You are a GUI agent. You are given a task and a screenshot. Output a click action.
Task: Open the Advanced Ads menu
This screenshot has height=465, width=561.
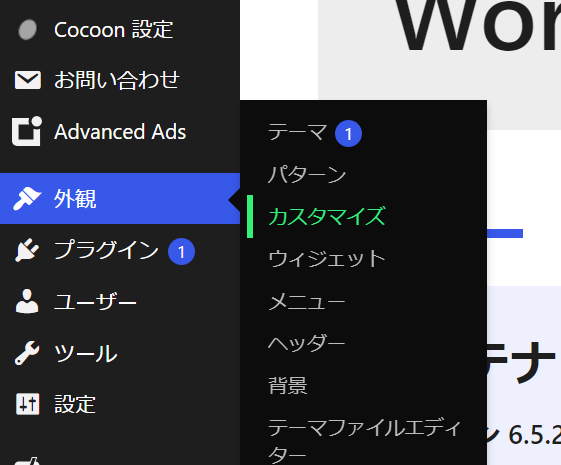(x=120, y=131)
